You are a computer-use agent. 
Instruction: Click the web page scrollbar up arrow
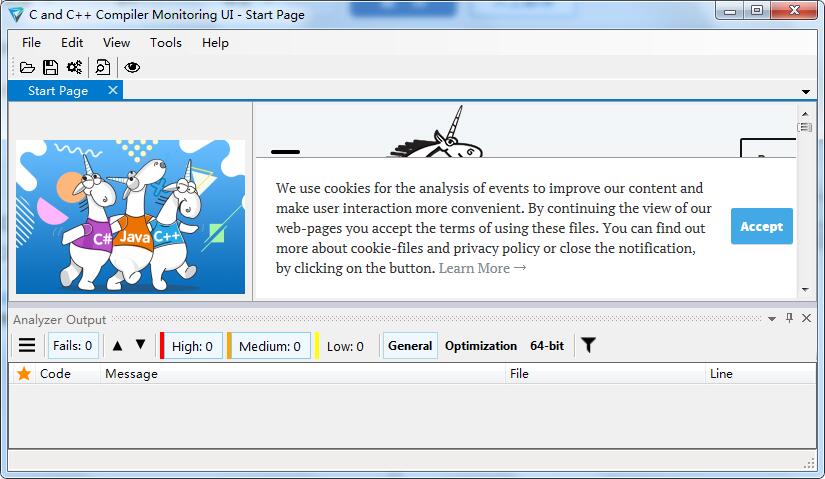click(x=805, y=113)
